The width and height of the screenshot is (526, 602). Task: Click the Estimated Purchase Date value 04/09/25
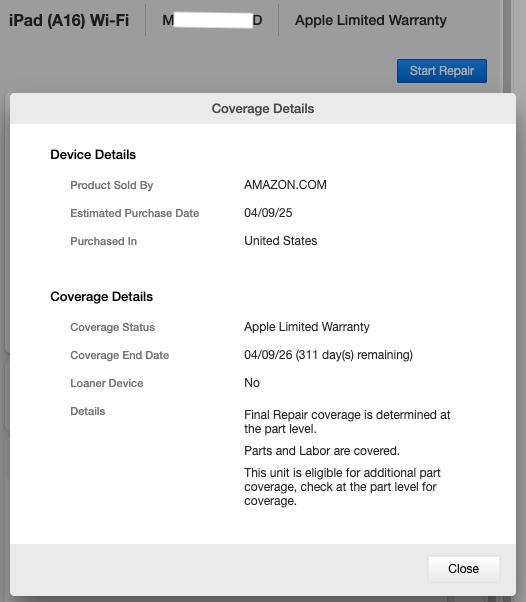[x=268, y=213]
